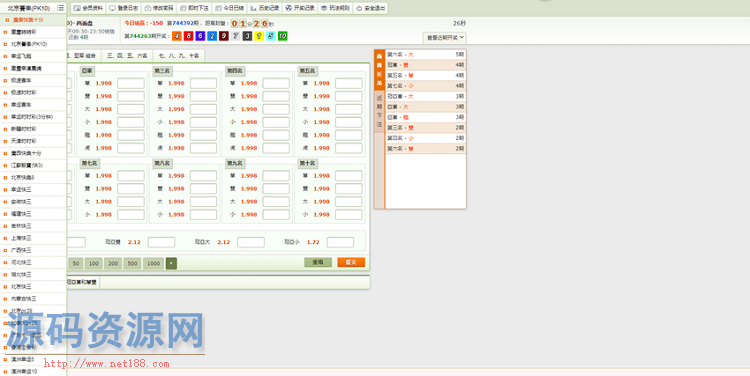
Task: Open 今日已结 settled today
Action: click(x=229, y=8)
